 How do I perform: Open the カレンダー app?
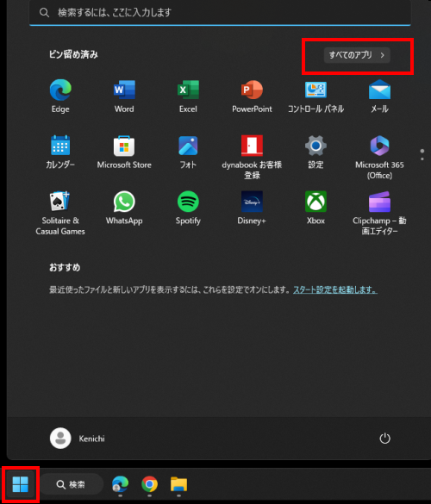pyautogui.click(x=60, y=152)
